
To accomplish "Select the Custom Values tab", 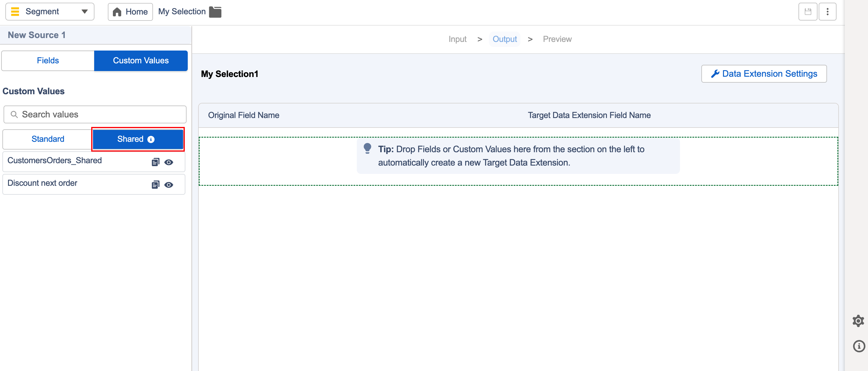I will [x=141, y=61].
